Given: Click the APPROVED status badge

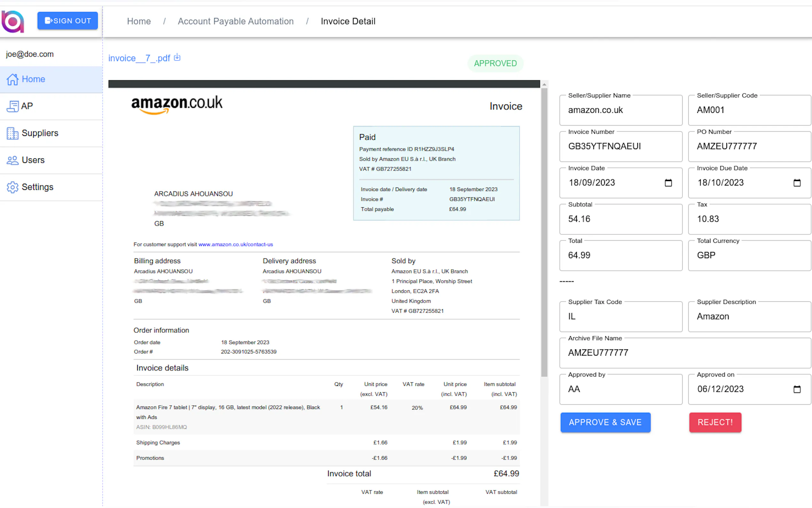Looking at the screenshot, I should coord(495,63).
